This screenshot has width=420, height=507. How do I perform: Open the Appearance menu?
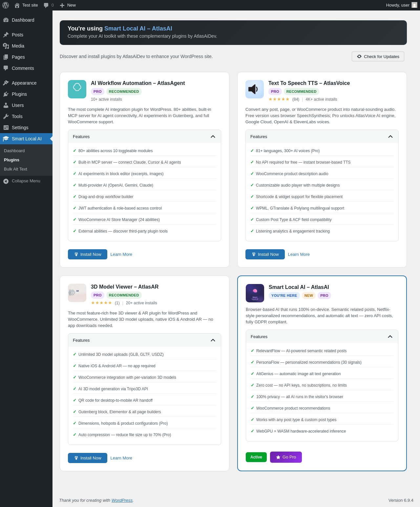(x=26, y=83)
